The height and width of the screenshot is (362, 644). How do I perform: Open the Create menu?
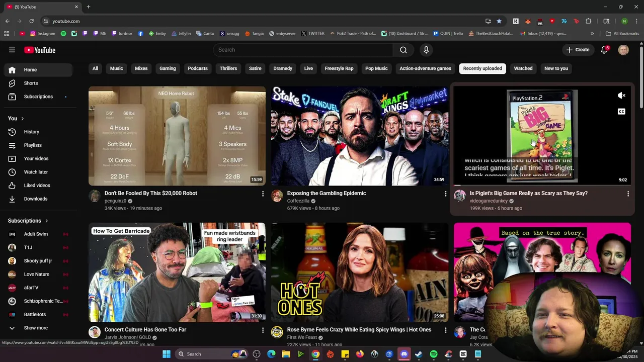tap(578, 50)
